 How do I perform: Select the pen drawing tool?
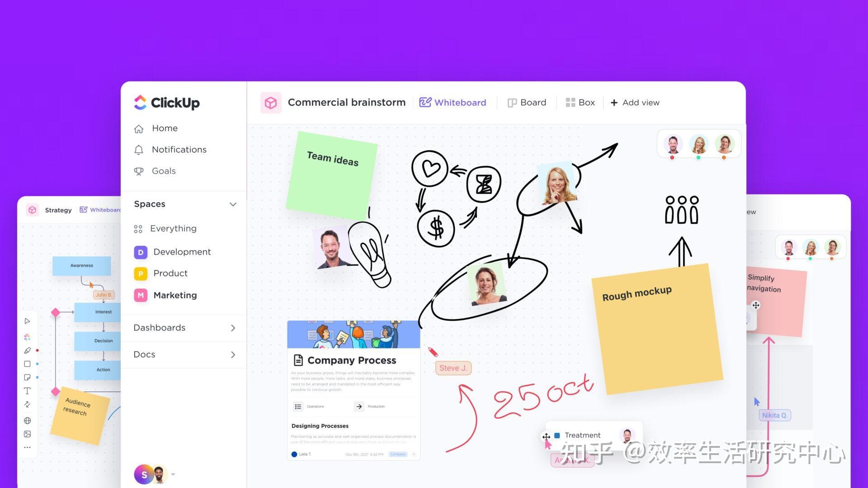point(27,351)
